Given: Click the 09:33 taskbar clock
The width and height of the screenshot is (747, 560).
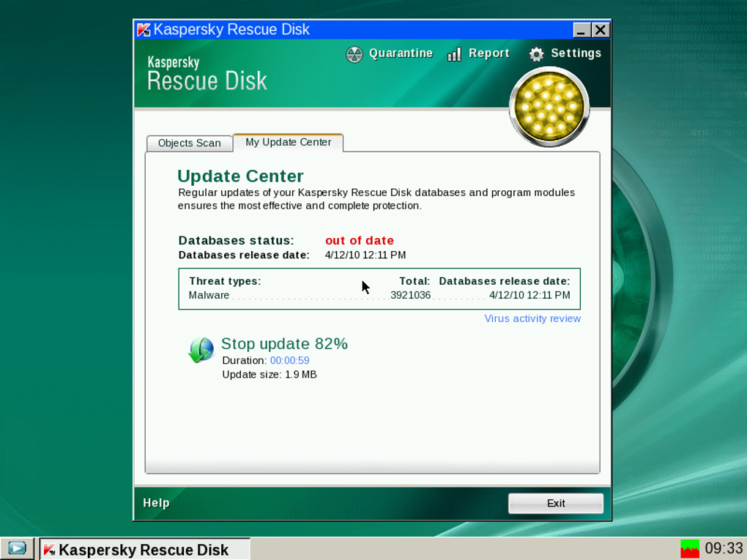Looking at the screenshot, I should click(724, 548).
